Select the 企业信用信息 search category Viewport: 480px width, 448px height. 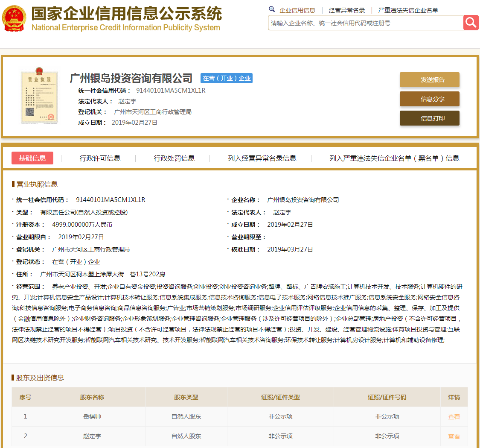pyautogui.click(x=297, y=10)
